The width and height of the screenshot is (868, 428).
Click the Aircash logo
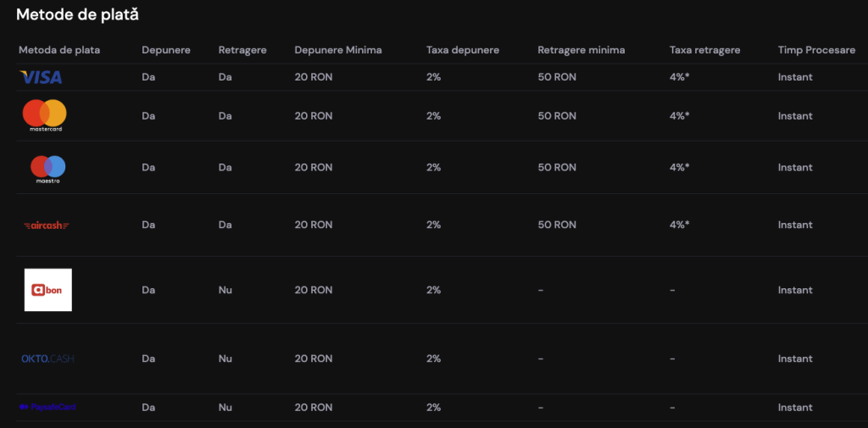click(47, 225)
